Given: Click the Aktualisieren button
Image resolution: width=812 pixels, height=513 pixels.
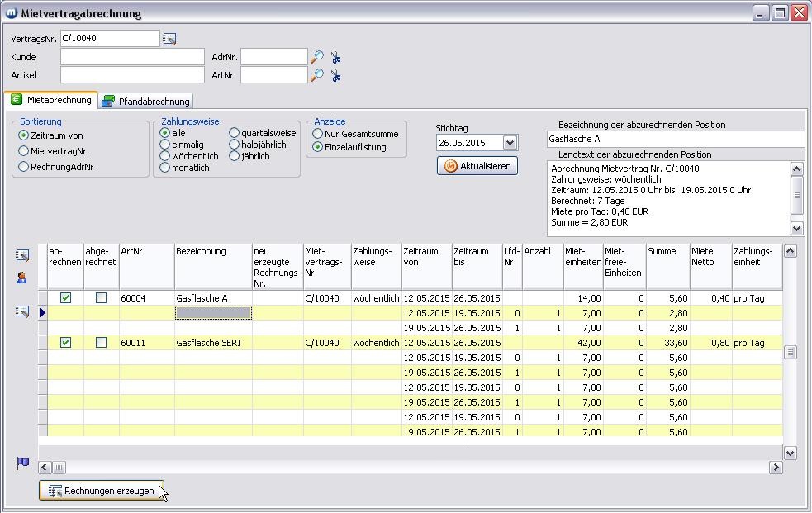Looking at the screenshot, I should 477,166.
